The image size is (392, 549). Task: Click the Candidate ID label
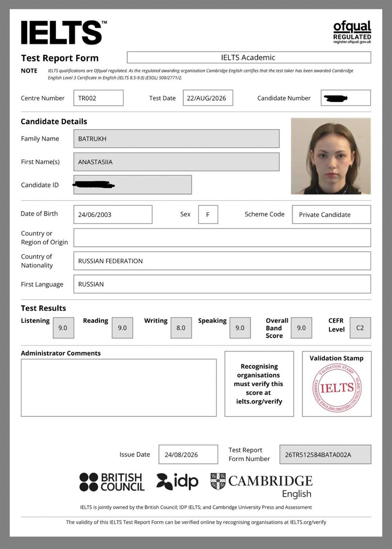point(40,185)
